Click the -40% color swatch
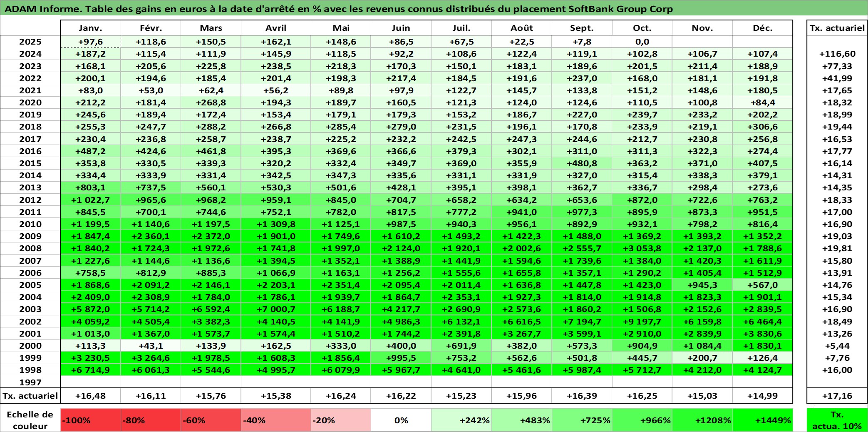 click(x=276, y=420)
